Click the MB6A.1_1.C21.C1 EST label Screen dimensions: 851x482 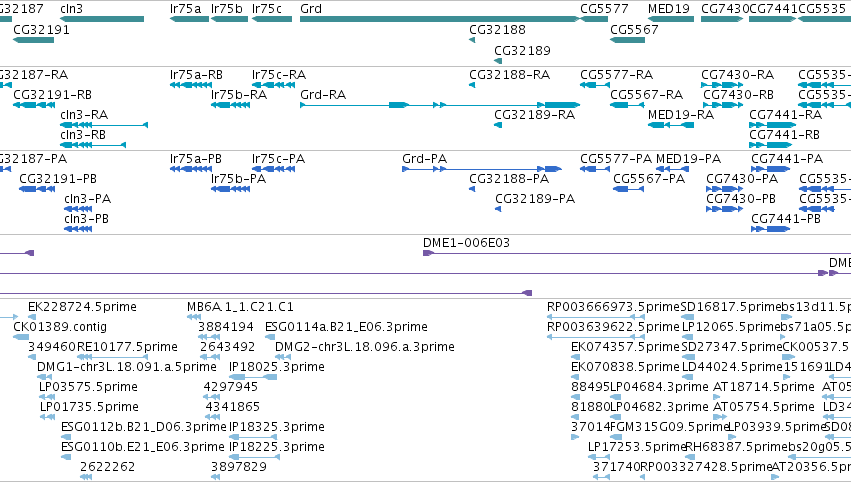pyautogui.click(x=240, y=307)
